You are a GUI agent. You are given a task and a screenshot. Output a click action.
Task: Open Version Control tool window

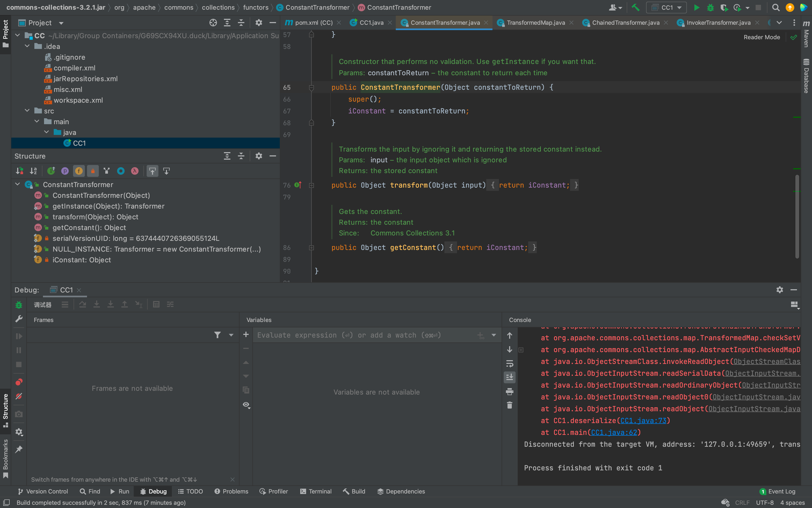pyautogui.click(x=43, y=491)
